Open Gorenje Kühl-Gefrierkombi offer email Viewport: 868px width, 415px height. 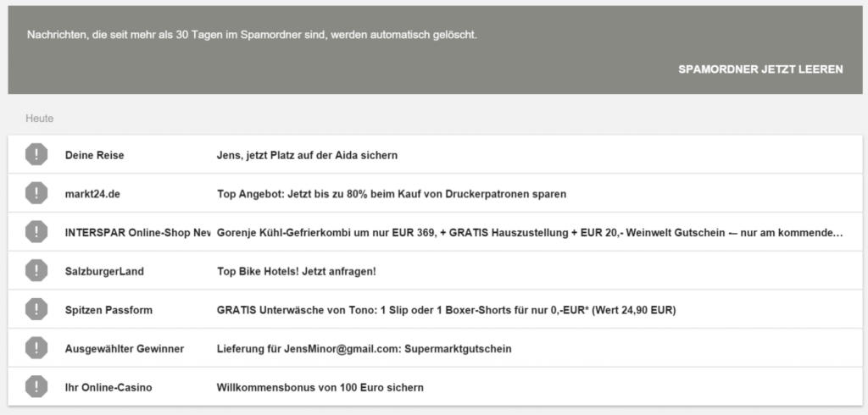(x=530, y=233)
